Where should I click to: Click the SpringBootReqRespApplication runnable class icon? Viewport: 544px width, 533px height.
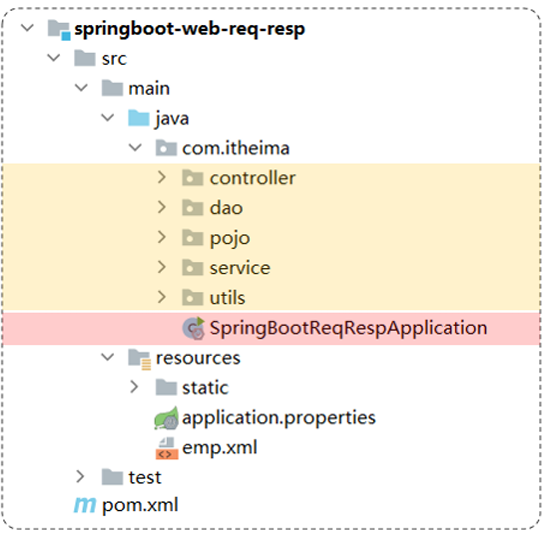click(194, 328)
